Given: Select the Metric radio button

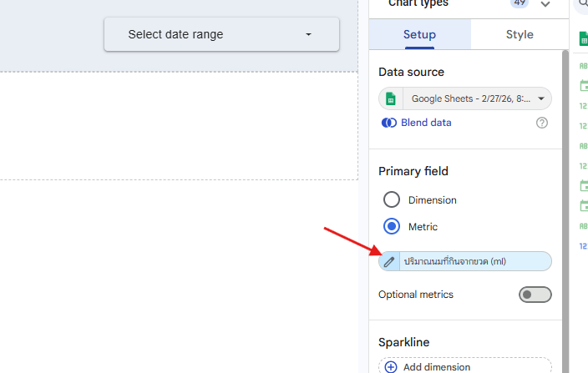Looking at the screenshot, I should click(x=392, y=226).
